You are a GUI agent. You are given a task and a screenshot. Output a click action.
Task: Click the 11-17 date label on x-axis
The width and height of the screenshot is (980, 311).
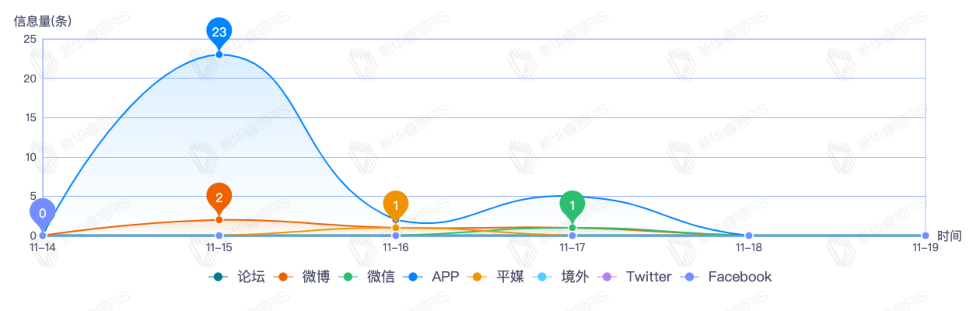point(572,248)
